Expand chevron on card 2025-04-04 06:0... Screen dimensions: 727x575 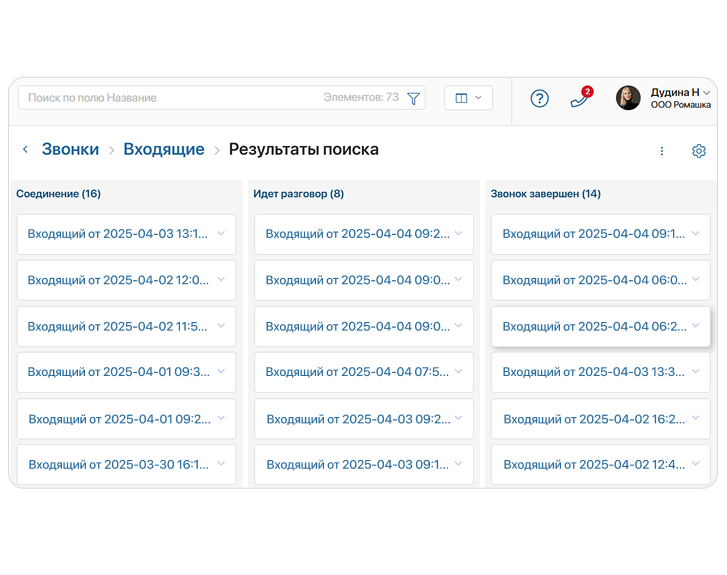click(x=695, y=279)
